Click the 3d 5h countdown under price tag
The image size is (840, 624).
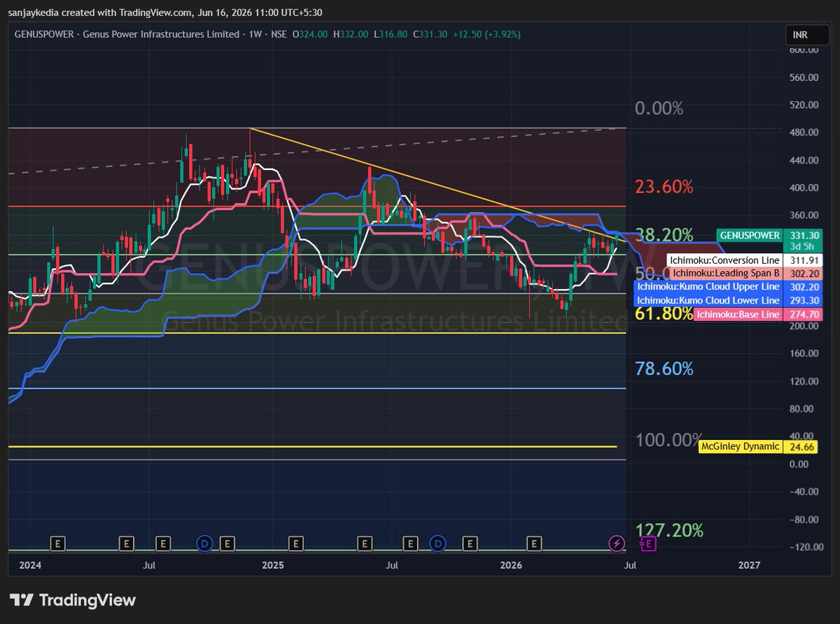(x=801, y=247)
